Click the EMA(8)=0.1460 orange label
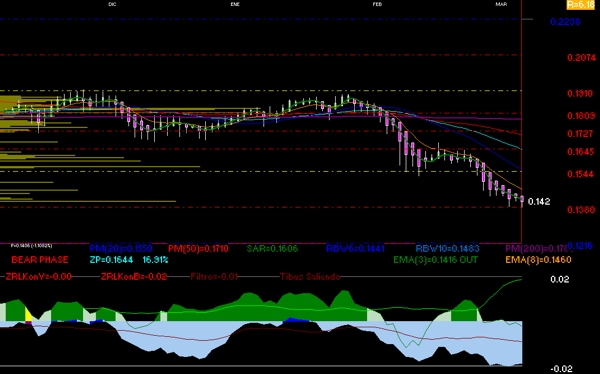Screen dimensions: 600x374 click(538, 260)
